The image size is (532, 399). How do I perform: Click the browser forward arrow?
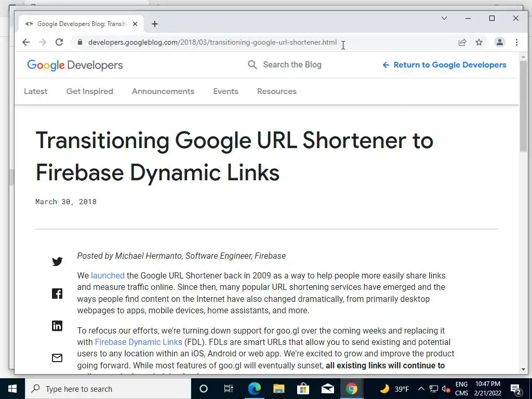coord(43,42)
